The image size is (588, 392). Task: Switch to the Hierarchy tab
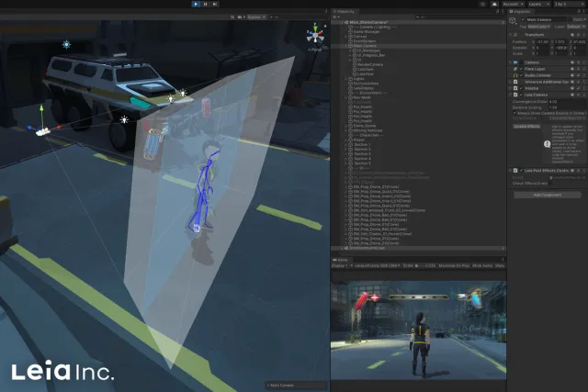(x=344, y=12)
